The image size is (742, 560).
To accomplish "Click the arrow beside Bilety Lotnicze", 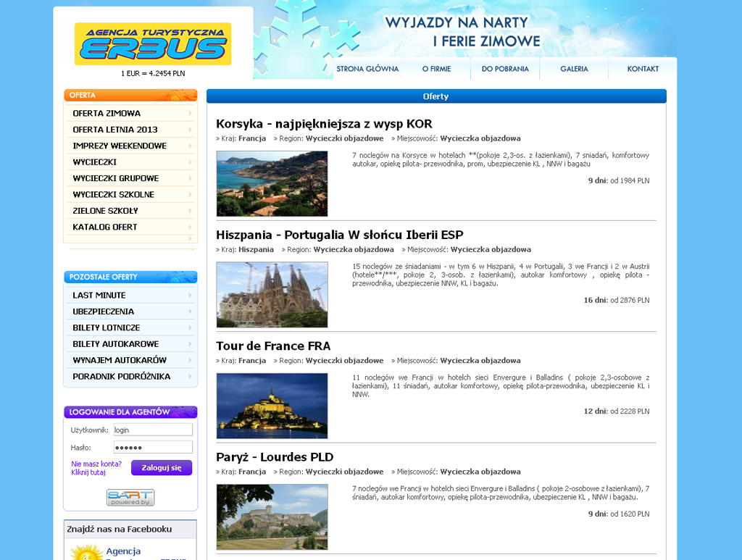I will click(x=190, y=327).
